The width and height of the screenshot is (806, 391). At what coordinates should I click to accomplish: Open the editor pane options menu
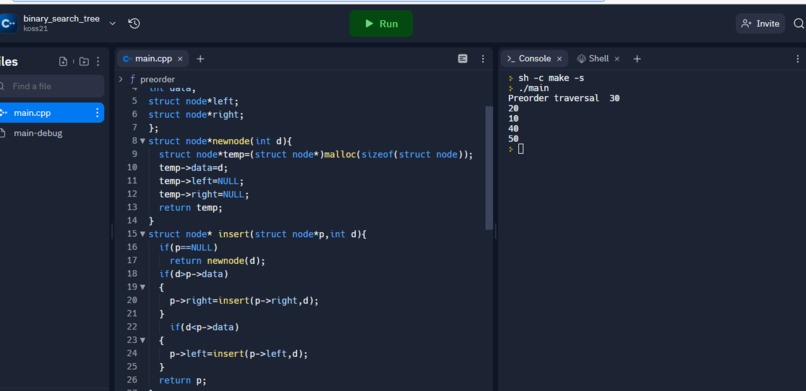coord(483,59)
